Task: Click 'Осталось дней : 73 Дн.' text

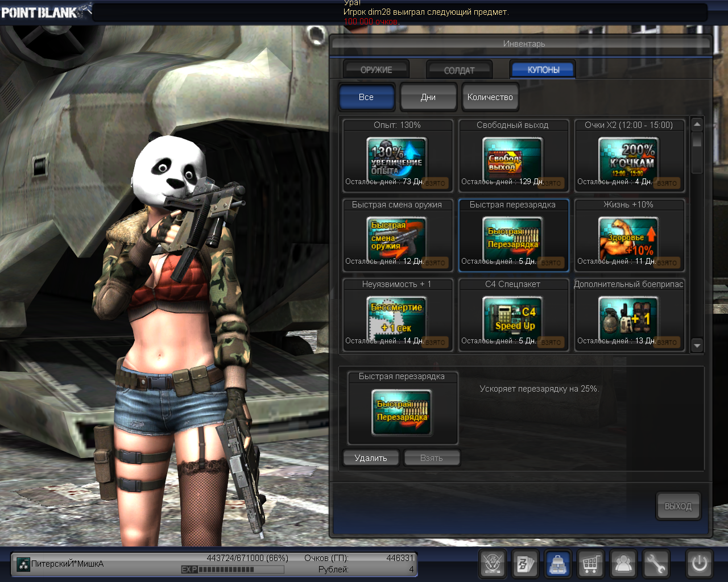Action: 384,182
